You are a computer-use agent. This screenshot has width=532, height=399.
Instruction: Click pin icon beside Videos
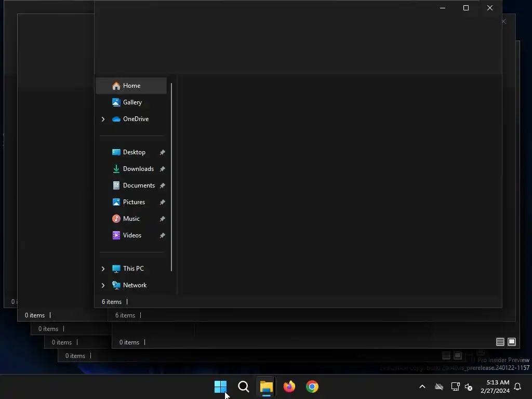163,235
